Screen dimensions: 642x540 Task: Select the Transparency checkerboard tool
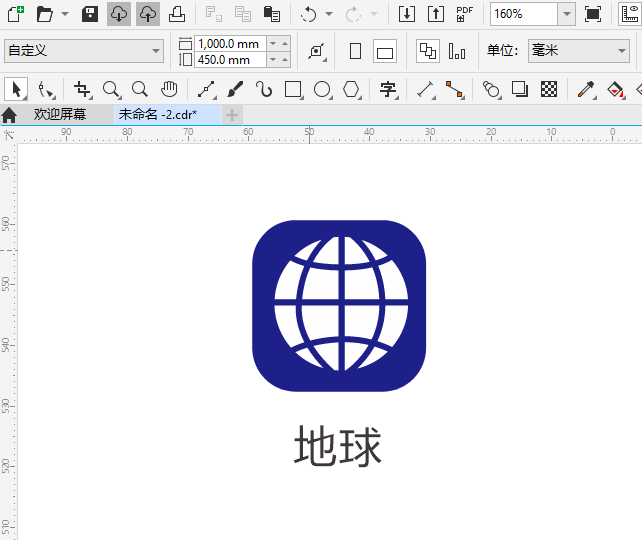(549, 89)
